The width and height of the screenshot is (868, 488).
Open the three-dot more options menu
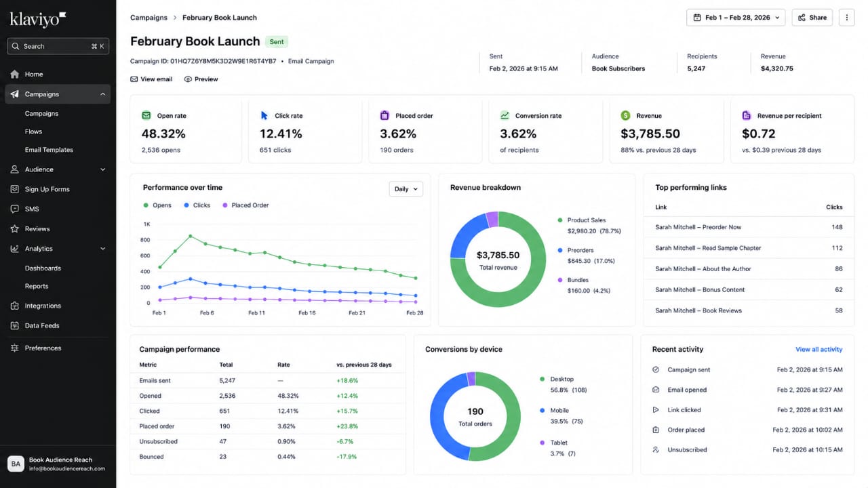coord(846,18)
